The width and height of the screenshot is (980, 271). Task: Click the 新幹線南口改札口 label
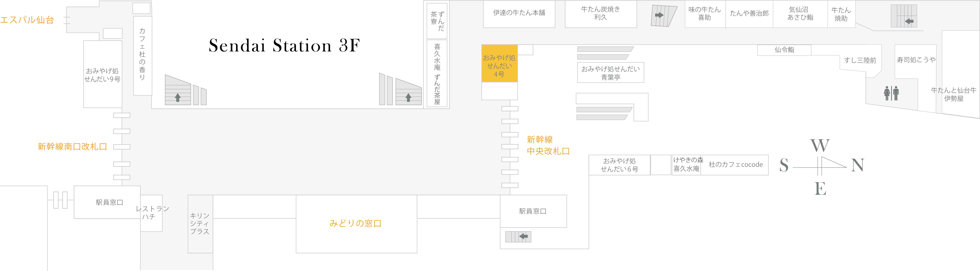[x=72, y=147]
